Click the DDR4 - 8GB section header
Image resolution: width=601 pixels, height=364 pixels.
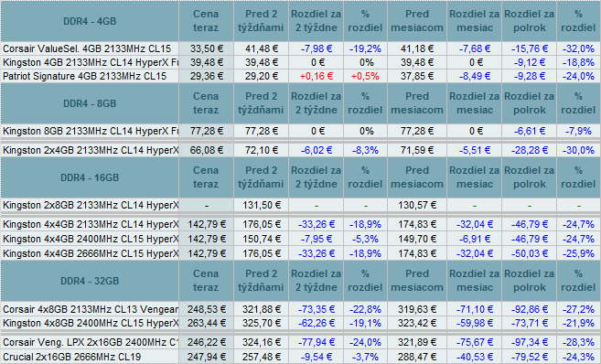click(x=90, y=103)
